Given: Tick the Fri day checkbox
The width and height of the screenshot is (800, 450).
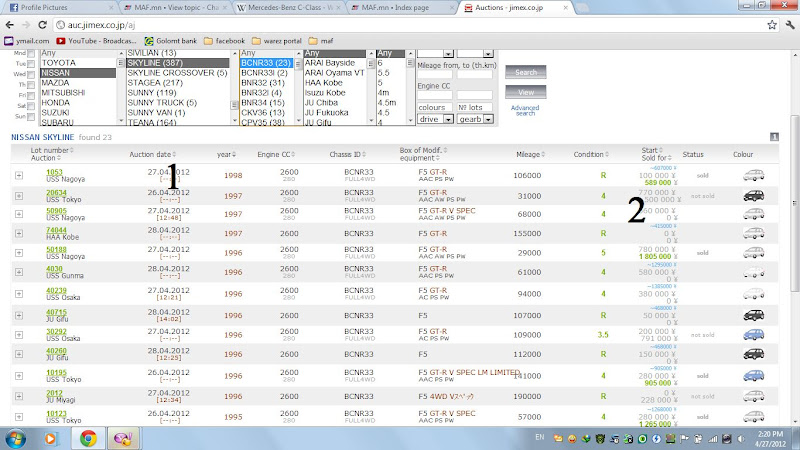Looking at the screenshot, I should tap(31, 96).
